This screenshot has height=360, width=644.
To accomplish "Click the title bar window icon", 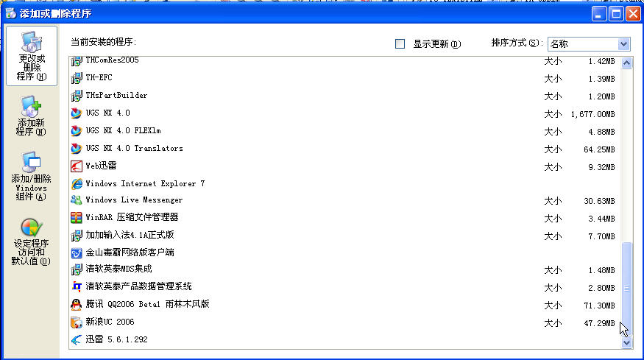I will pyautogui.click(x=11, y=13).
